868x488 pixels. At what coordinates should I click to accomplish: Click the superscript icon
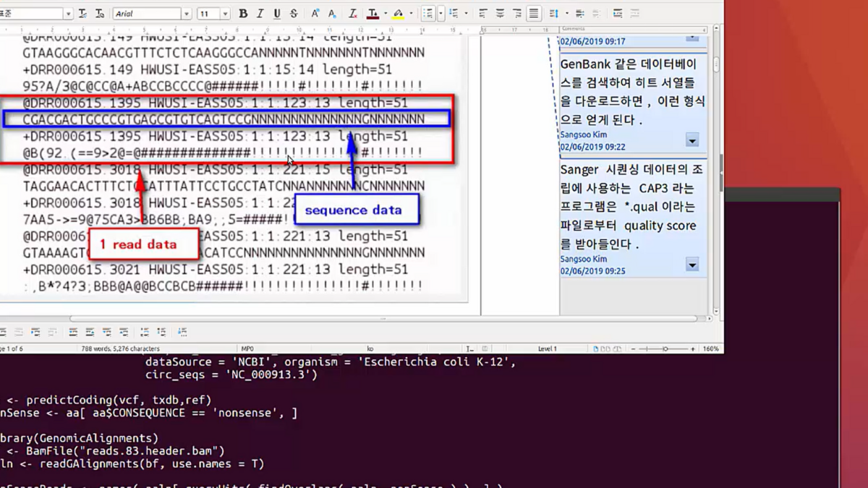[x=315, y=14]
